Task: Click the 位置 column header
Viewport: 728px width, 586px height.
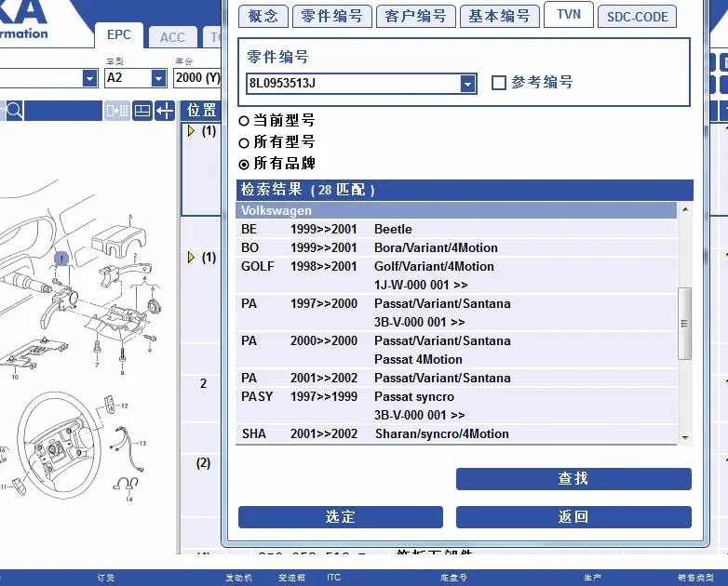Action: (201, 111)
